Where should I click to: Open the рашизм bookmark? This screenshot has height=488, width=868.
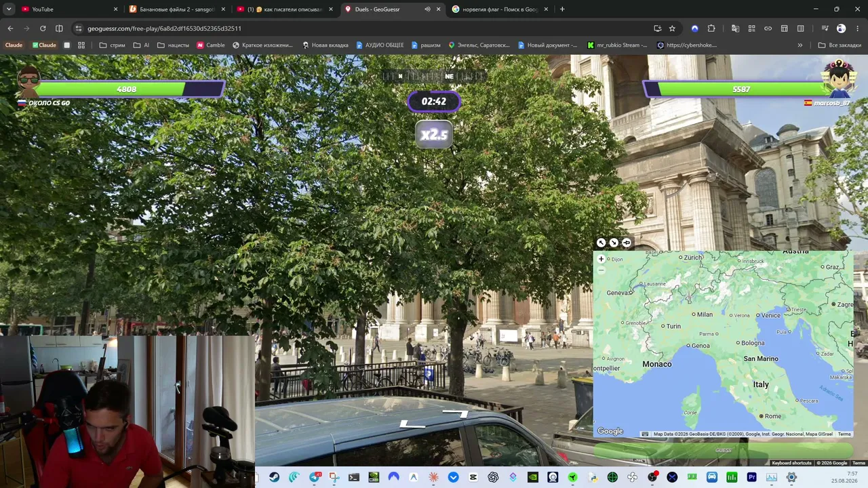pyautogui.click(x=425, y=45)
